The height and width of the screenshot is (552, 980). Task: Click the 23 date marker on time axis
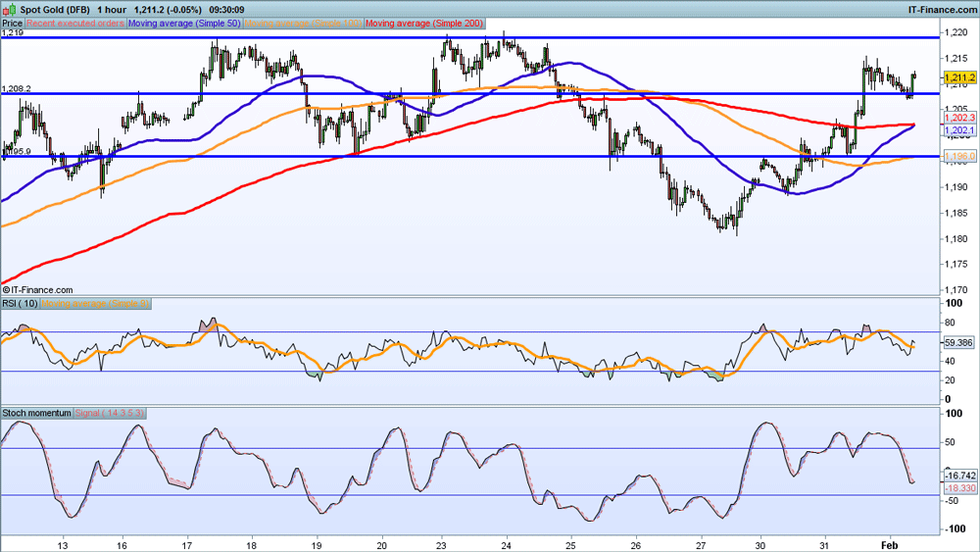(x=442, y=545)
